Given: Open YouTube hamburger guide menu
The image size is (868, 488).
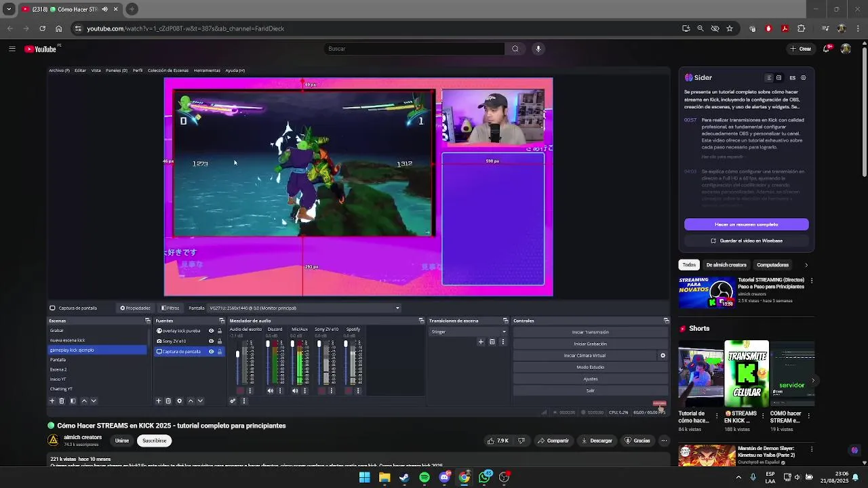Looking at the screenshot, I should pos(12,49).
